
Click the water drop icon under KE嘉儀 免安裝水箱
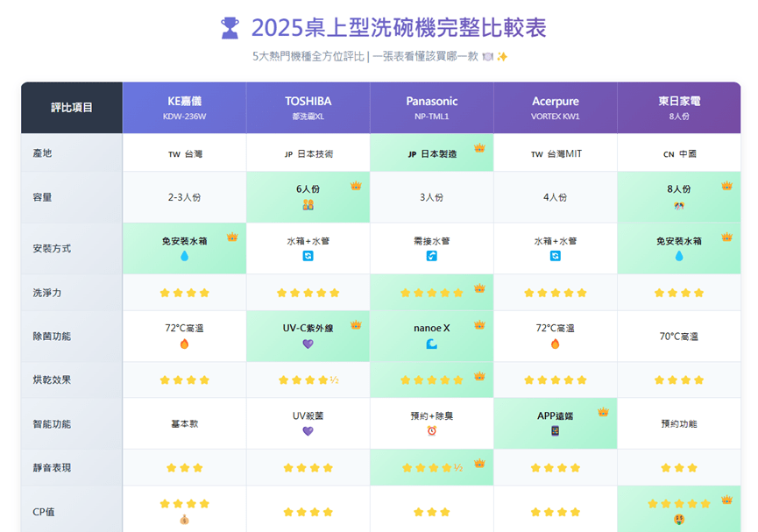(x=184, y=256)
